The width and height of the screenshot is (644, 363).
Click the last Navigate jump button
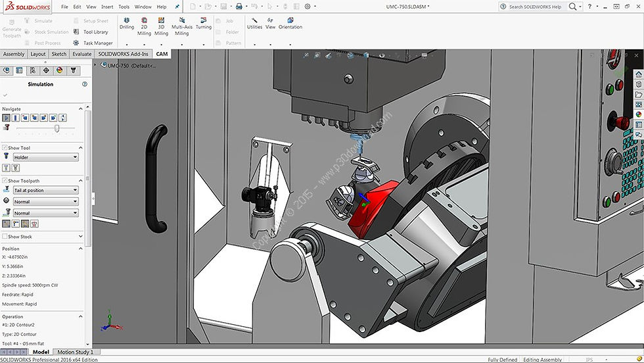click(x=63, y=118)
